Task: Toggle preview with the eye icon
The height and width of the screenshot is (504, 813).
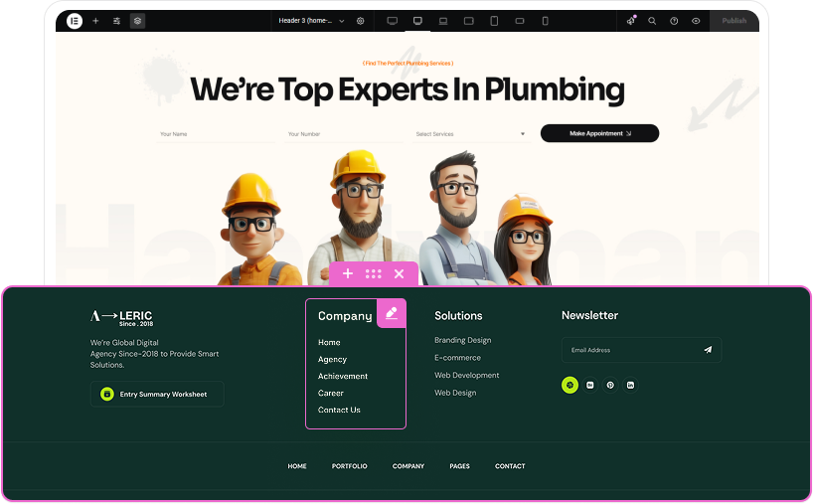Action: 696,20
